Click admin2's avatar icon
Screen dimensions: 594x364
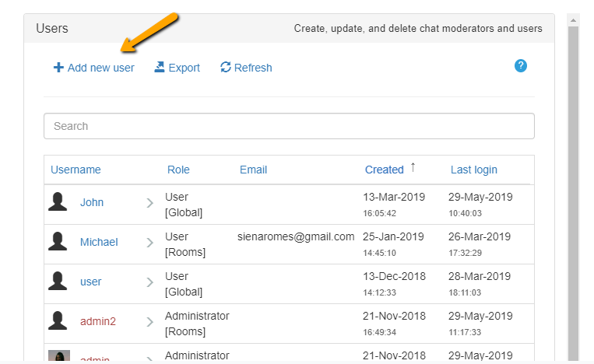click(x=58, y=321)
